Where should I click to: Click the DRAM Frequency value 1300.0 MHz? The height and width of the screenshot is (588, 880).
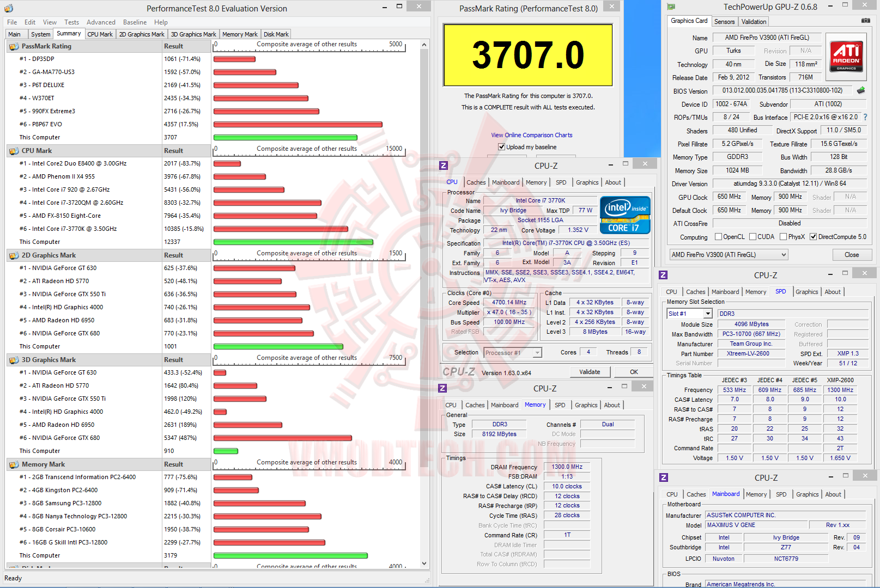point(567,467)
